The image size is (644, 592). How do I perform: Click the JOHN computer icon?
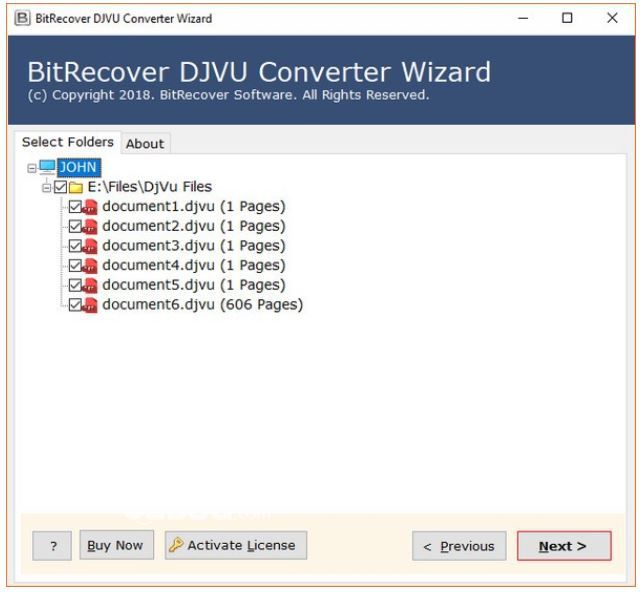pos(47,167)
